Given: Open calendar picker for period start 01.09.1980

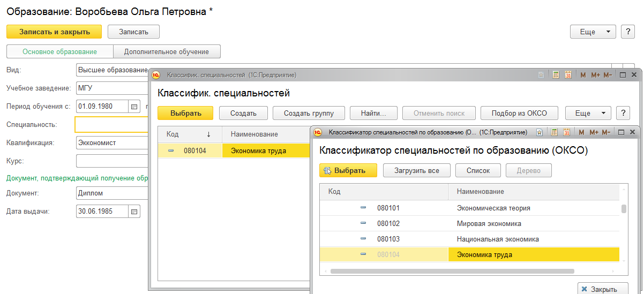Looking at the screenshot, I should click(x=134, y=106).
